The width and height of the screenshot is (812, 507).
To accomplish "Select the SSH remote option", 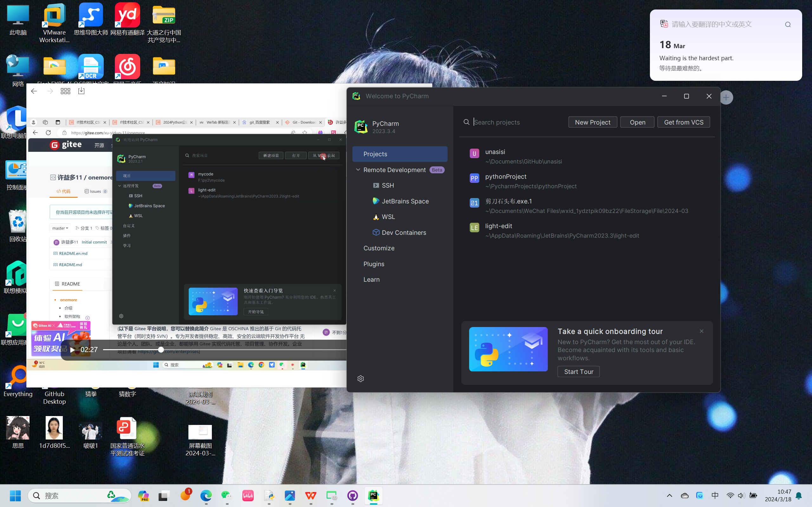I will coord(388,185).
